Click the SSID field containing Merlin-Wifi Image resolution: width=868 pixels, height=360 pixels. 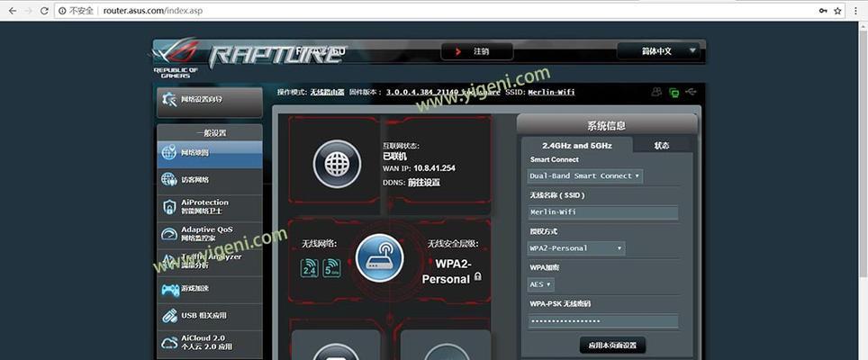pyautogui.click(x=602, y=212)
